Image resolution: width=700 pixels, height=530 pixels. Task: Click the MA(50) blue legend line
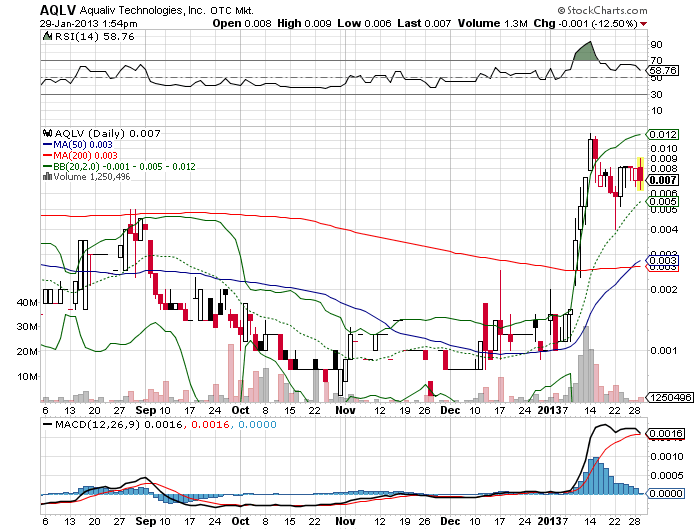pyautogui.click(x=47, y=145)
